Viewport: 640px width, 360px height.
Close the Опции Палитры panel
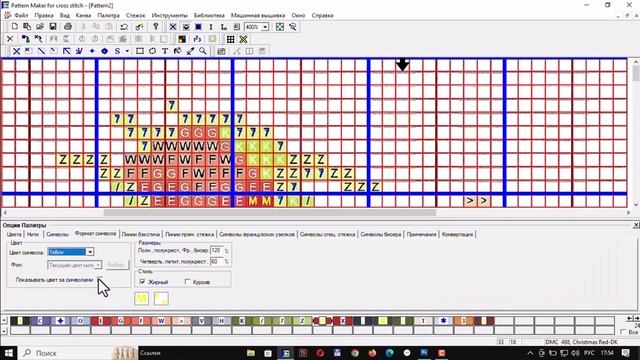point(636,225)
